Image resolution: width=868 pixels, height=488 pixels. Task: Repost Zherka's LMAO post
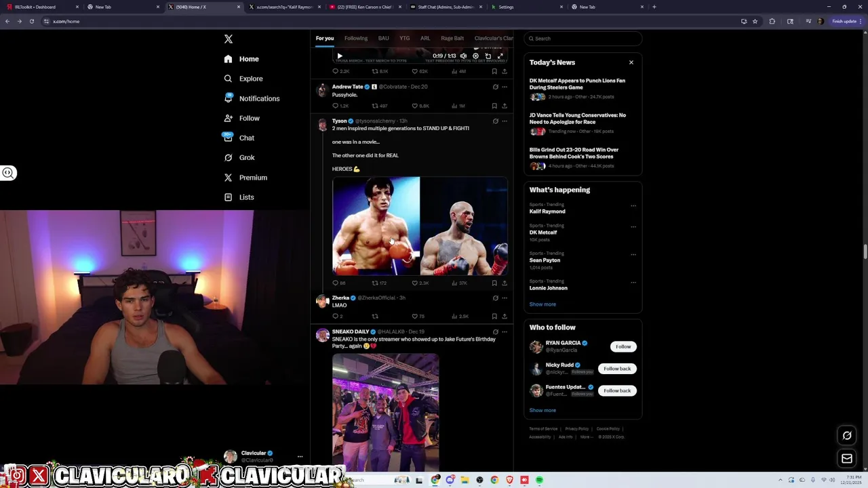pos(375,316)
